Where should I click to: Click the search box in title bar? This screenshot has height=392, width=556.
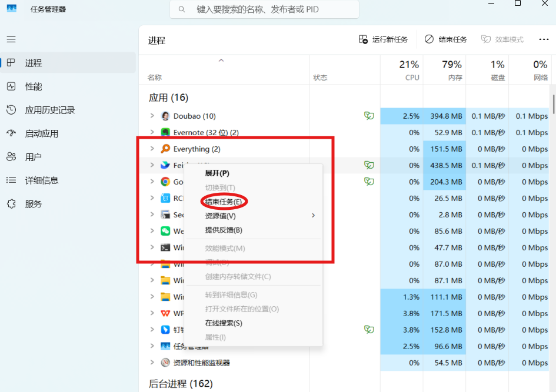point(265,9)
